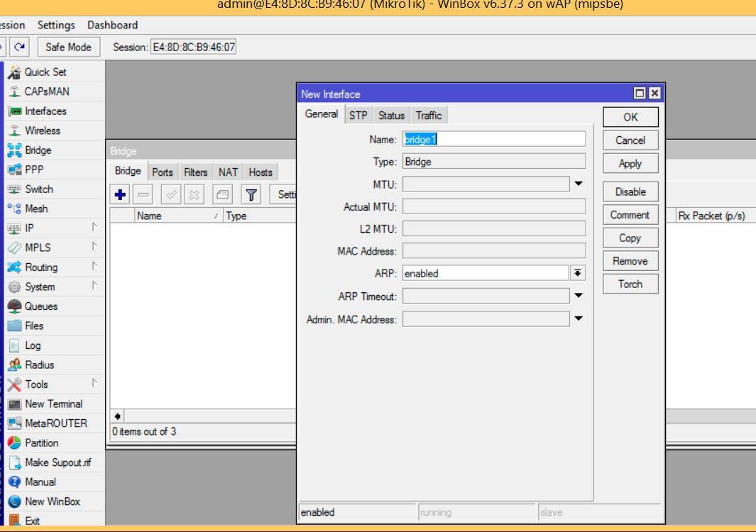The height and width of the screenshot is (532, 756).
Task: Open the Settings menu
Action: [56, 25]
